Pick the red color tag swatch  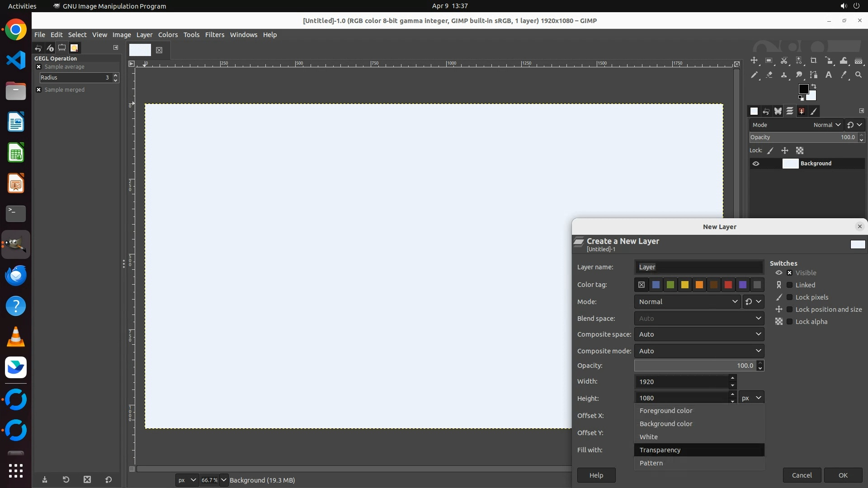pyautogui.click(x=728, y=285)
